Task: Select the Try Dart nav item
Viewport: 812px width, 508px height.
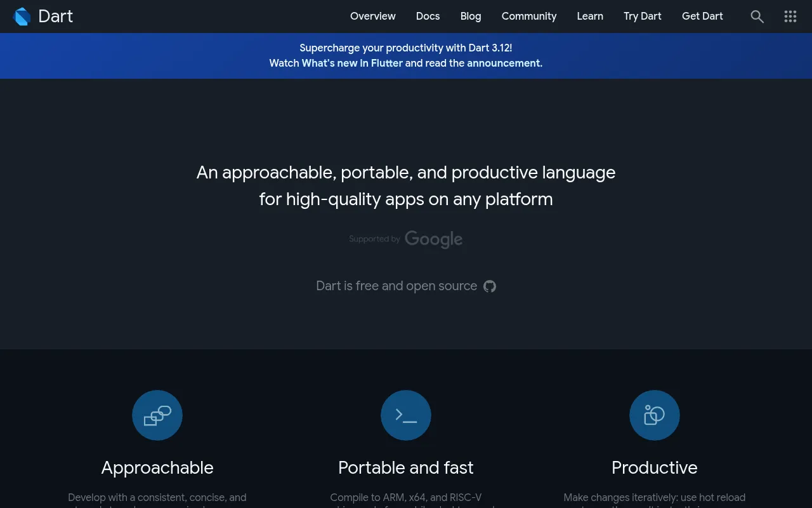Action: (643, 17)
